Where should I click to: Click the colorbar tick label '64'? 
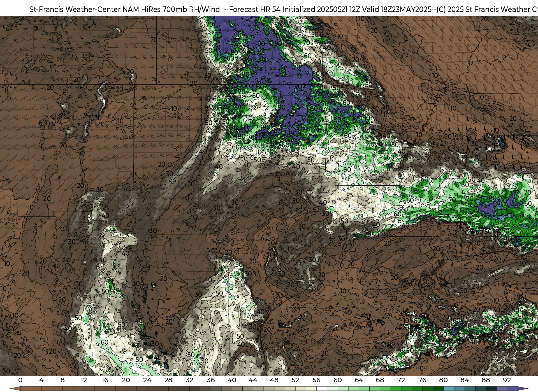pos(359,380)
